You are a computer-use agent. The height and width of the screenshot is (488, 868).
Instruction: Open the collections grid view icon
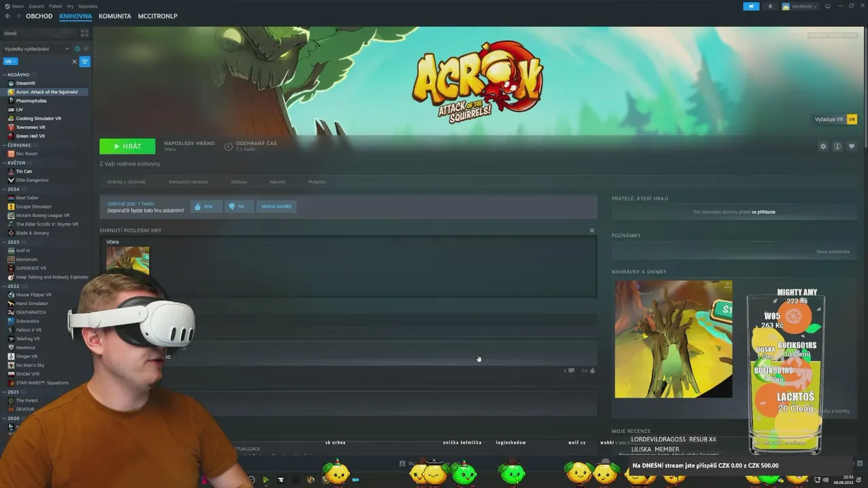(84, 33)
